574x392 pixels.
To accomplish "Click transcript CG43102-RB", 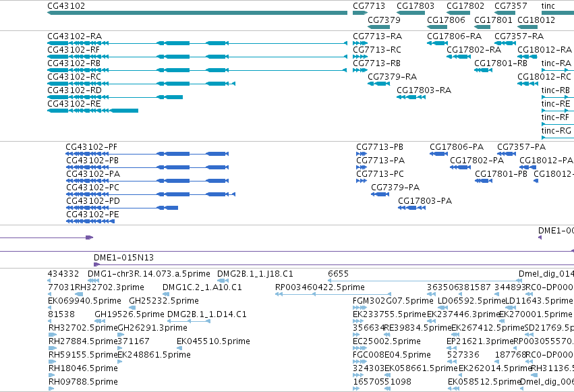I will coord(198,70).
